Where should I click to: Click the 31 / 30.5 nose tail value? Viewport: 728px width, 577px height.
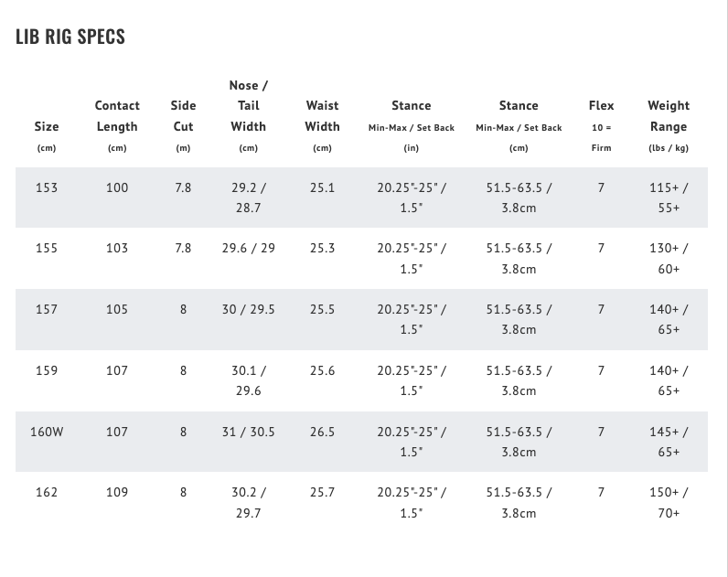tap(248, 432)
